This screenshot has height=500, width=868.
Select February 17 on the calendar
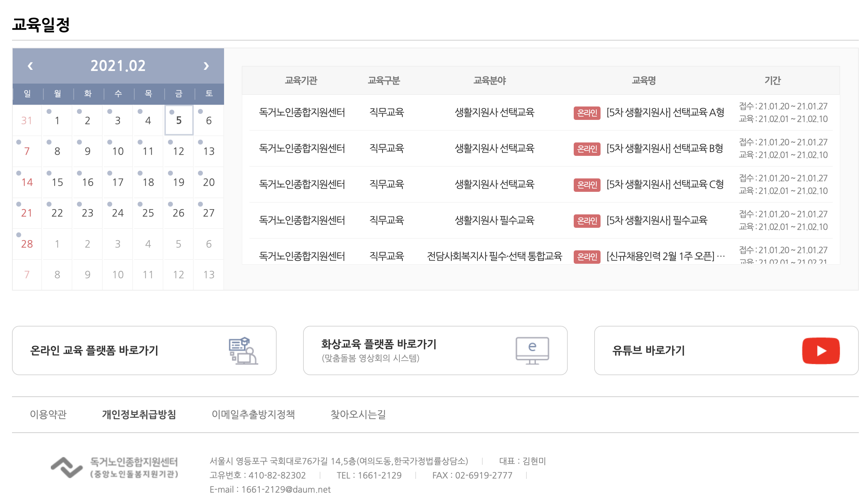(x=118, y=182)
